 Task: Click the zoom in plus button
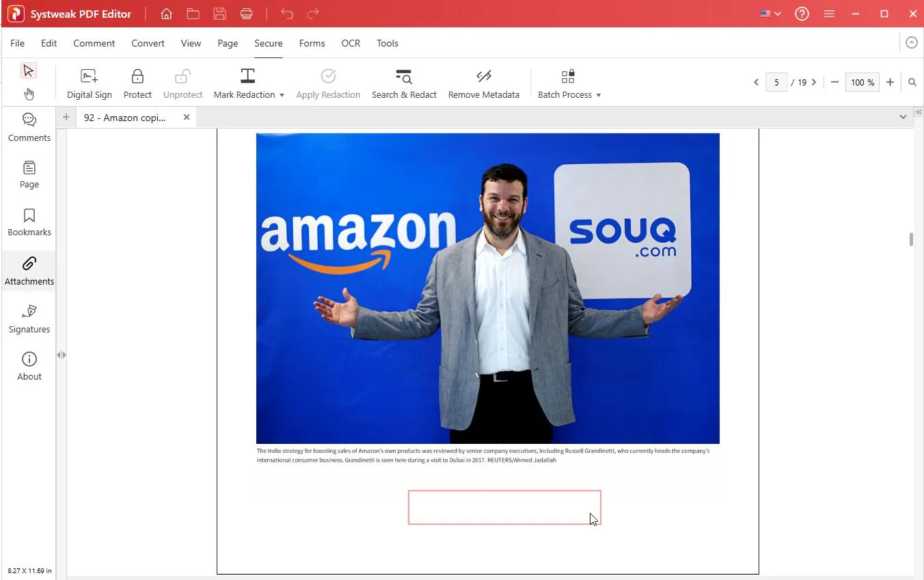(890, 82)
